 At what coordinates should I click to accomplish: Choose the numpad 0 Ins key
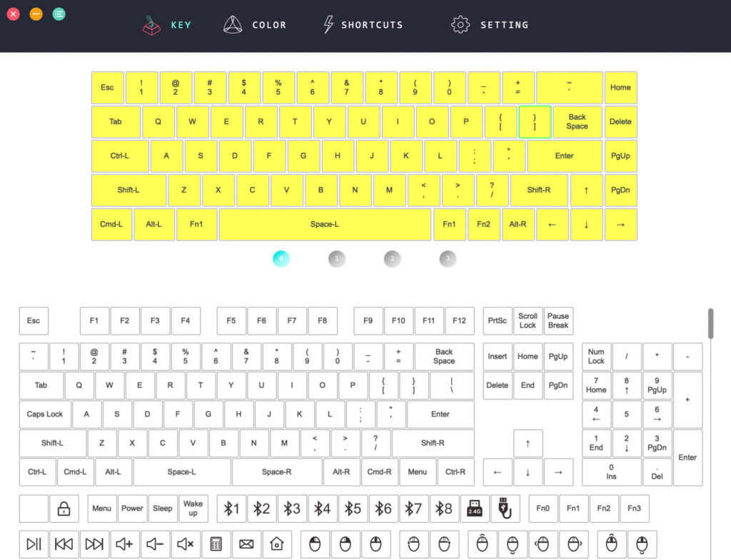pos(611,472)
